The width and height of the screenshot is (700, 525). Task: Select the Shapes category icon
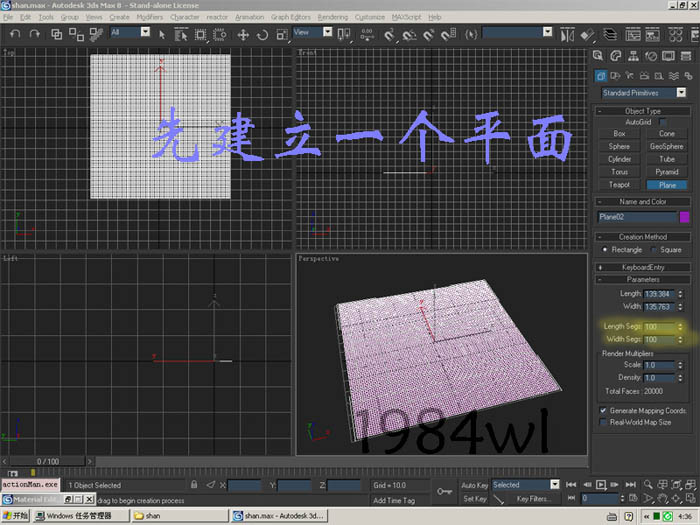(x=615, y=76)
